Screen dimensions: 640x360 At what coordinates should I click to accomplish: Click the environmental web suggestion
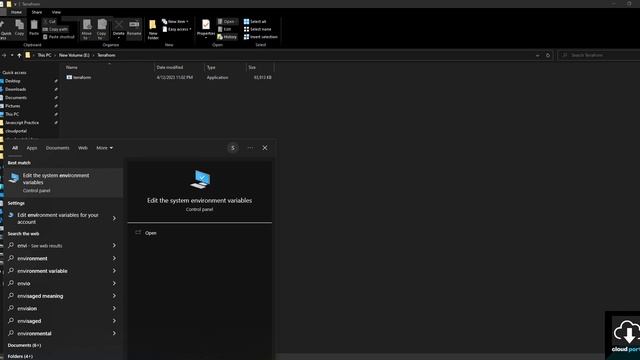click(34, 333)
